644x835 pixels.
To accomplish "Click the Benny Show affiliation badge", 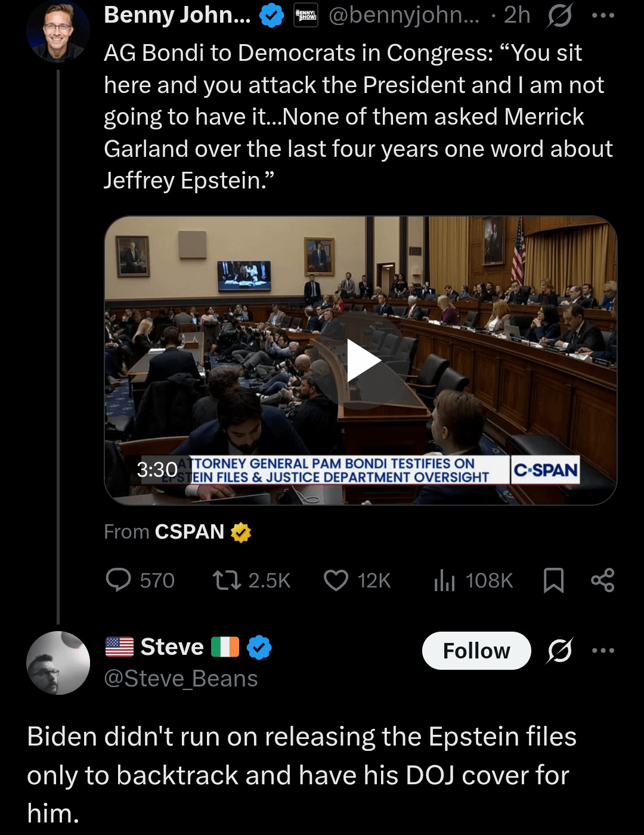I will pos(306,16).
